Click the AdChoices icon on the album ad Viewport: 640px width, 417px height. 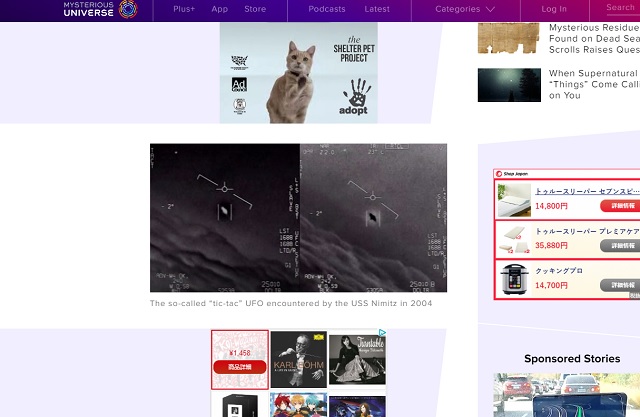(x=382, y=333)
